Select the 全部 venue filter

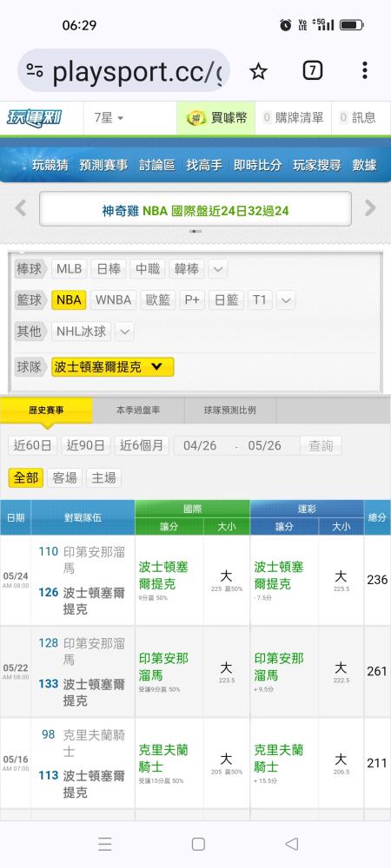(x=26, y=477)
